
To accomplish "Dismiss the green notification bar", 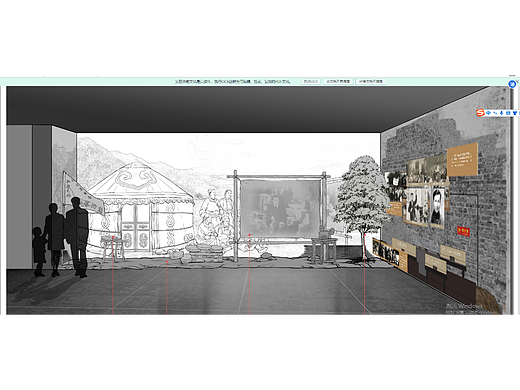I will point(517,81).
